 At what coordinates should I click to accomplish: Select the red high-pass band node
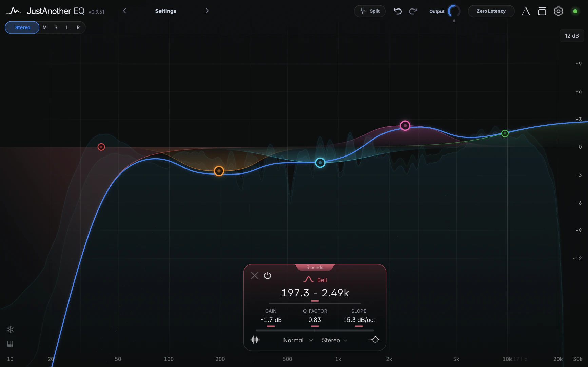[101, 147]
